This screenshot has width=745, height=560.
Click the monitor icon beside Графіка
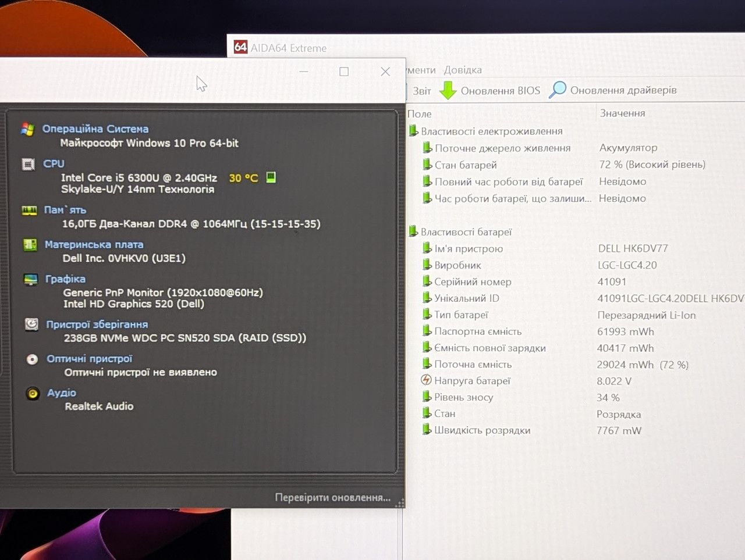30,280
